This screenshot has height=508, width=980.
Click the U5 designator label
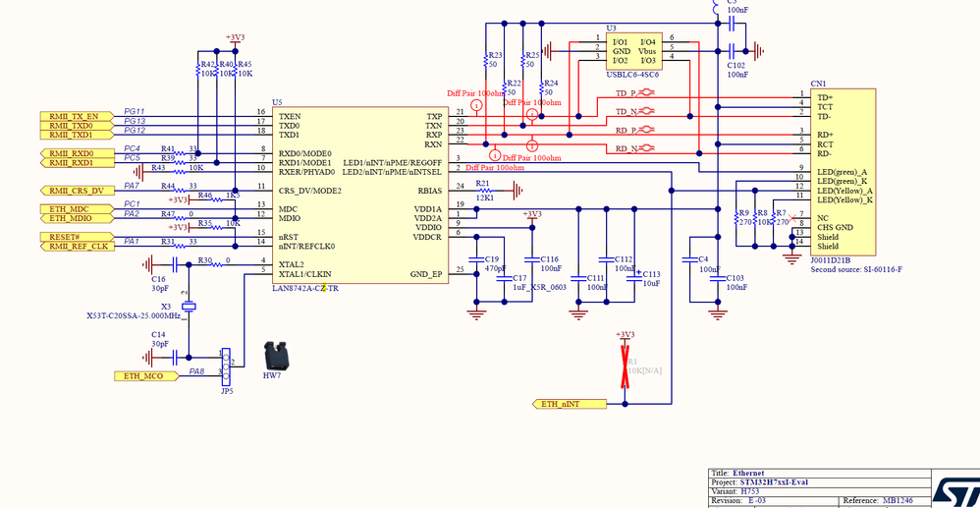[278, 101]
